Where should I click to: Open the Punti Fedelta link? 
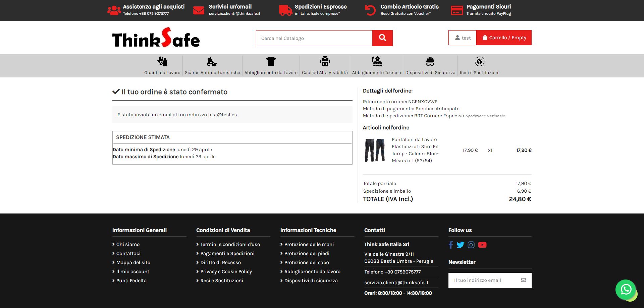click(131, 281)
